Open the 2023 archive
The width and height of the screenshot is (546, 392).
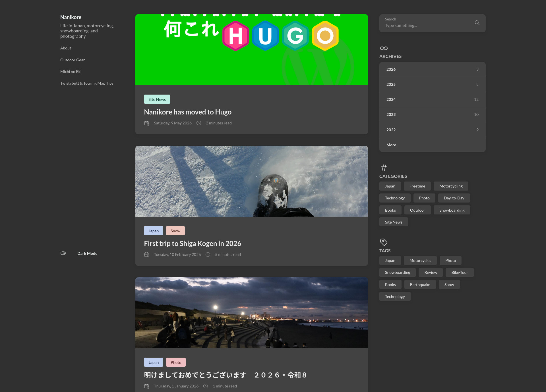point(432,114)
